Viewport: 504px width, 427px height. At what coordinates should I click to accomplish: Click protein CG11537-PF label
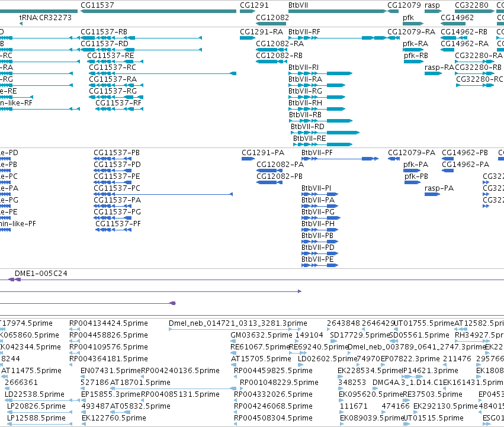pos(118,224)
